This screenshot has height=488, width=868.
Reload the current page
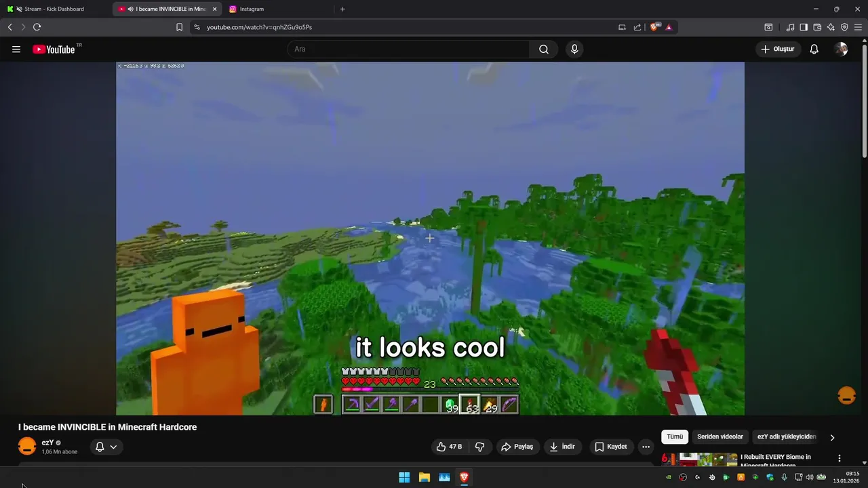click(37, 27)
